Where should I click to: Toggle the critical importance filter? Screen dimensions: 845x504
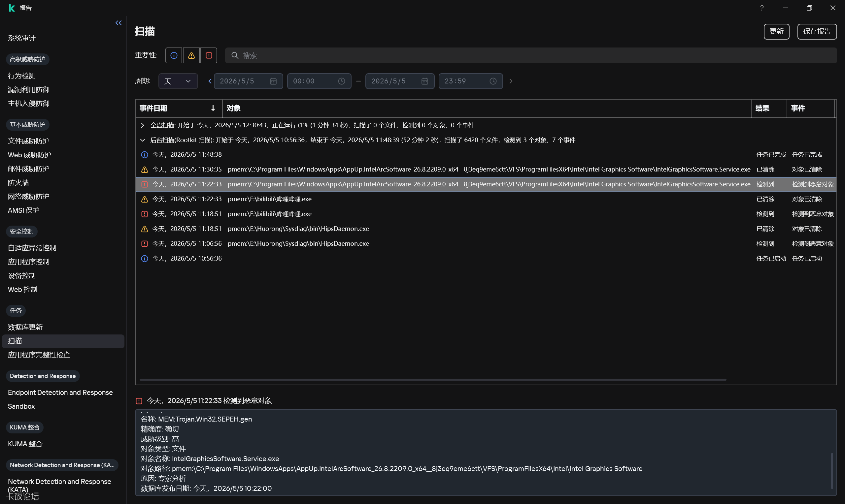tap(209, 55)
